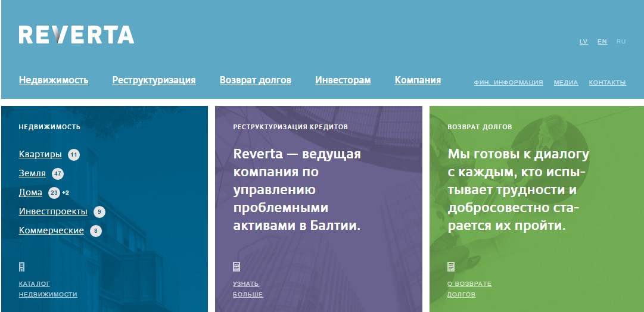Open the Контакты page link
The height and width of the screenshot is (312, 644).
pos(607,83)
